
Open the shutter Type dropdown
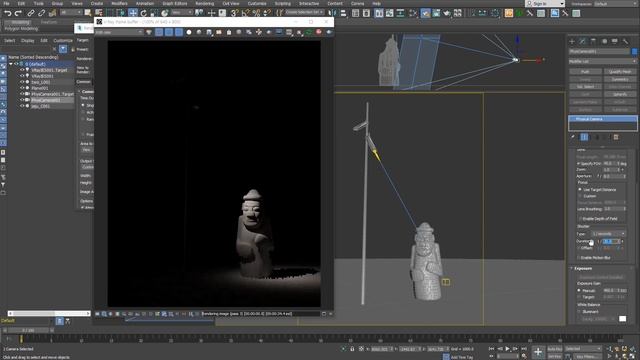(x=609, y=234)
